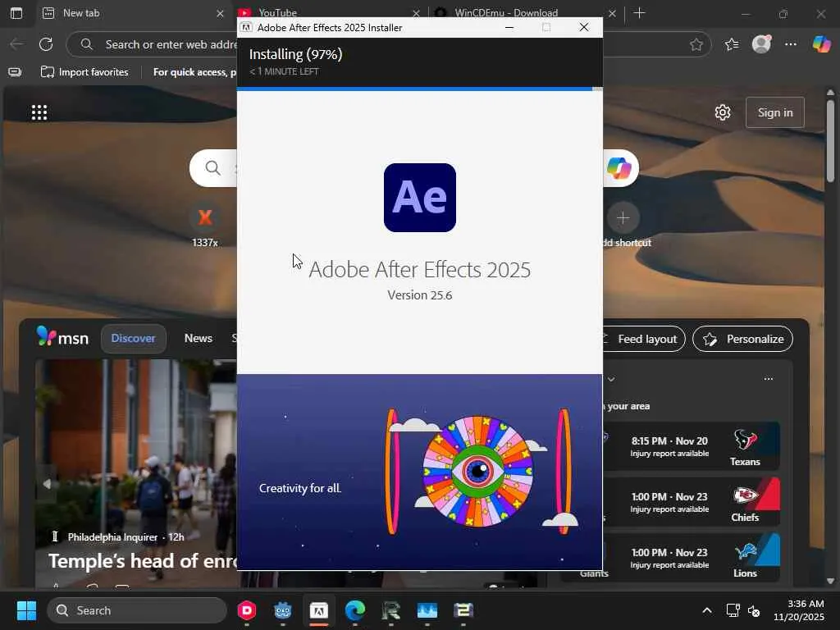Click the favorites bar toggle icon
This screenshot has width=840, height=630.
15,72
